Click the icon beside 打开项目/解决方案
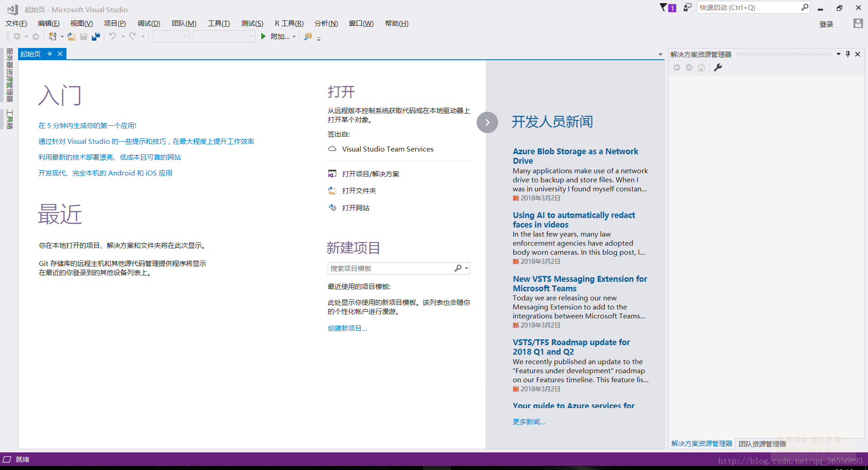The width and height of the screenshot is (868, 470). coord(332,174)
